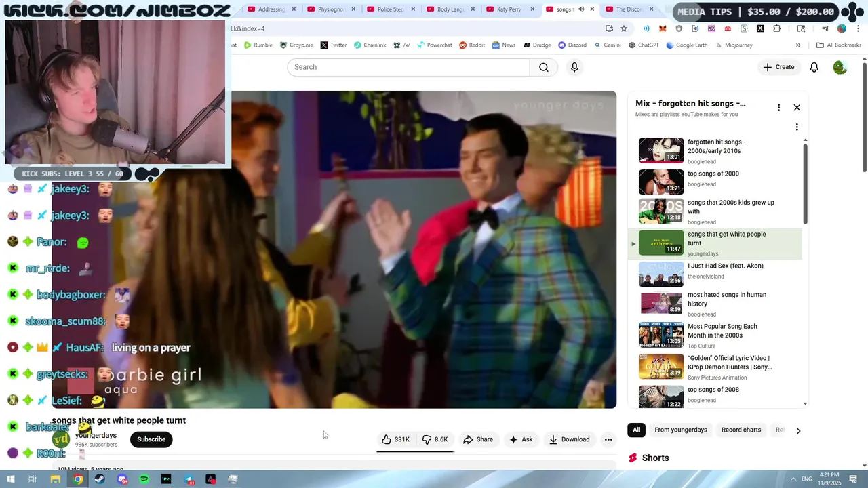868x488 pixels.
Task: Open Steam from the taskbar
Action: (100, 479)
